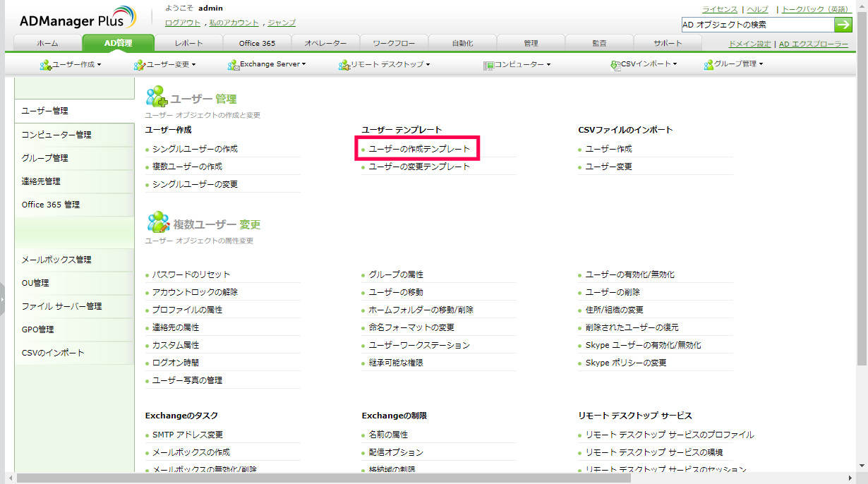Click the green search arrow button

843,25
